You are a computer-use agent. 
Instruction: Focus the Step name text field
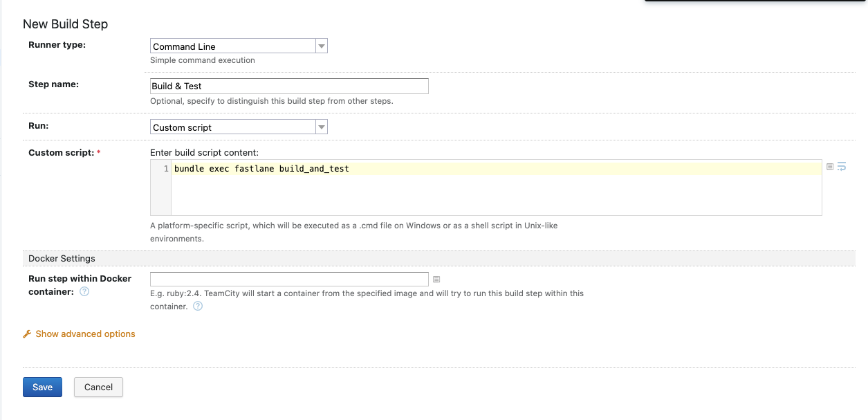pyautogui.click(x=289, y=86)
